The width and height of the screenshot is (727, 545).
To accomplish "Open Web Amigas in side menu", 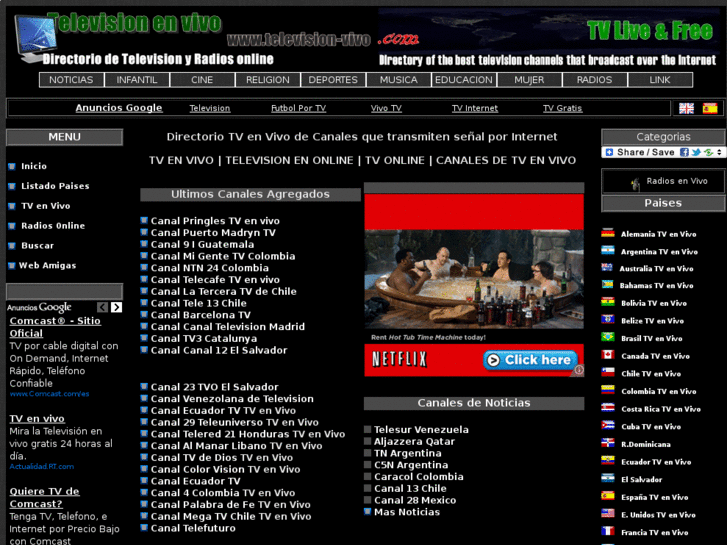I will click(x=47, y=266).
